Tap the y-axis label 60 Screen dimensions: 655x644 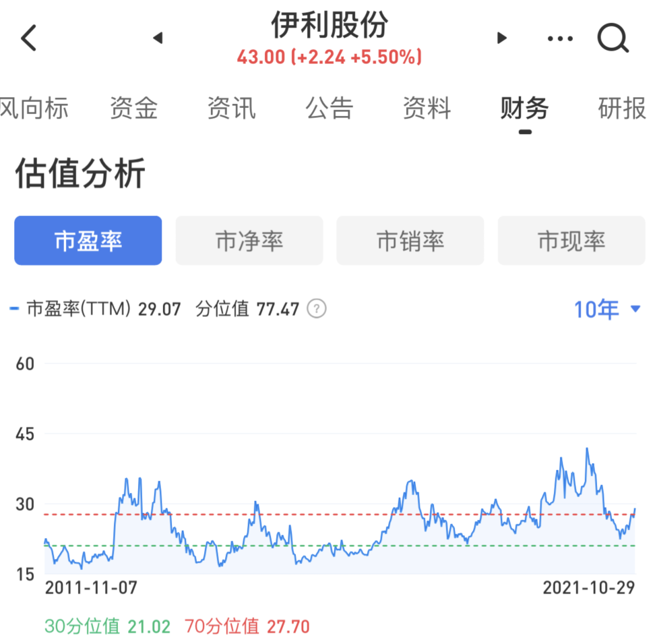tap(25, 364)
